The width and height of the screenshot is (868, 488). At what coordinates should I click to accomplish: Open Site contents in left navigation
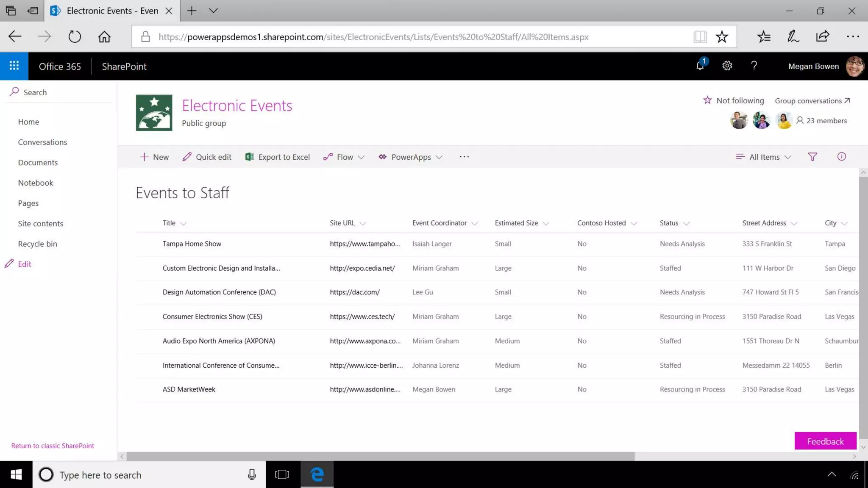40,223
